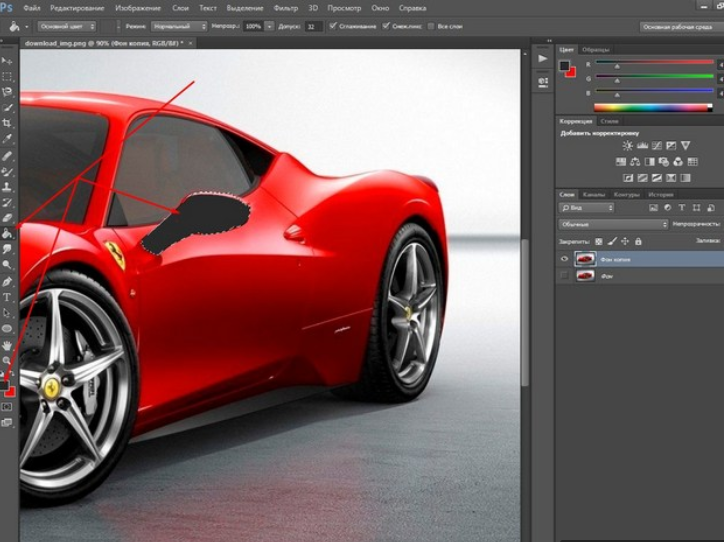Select the Type tool
Image resolution: width=725 pixels, height=542 pixels.
(7, 297)
